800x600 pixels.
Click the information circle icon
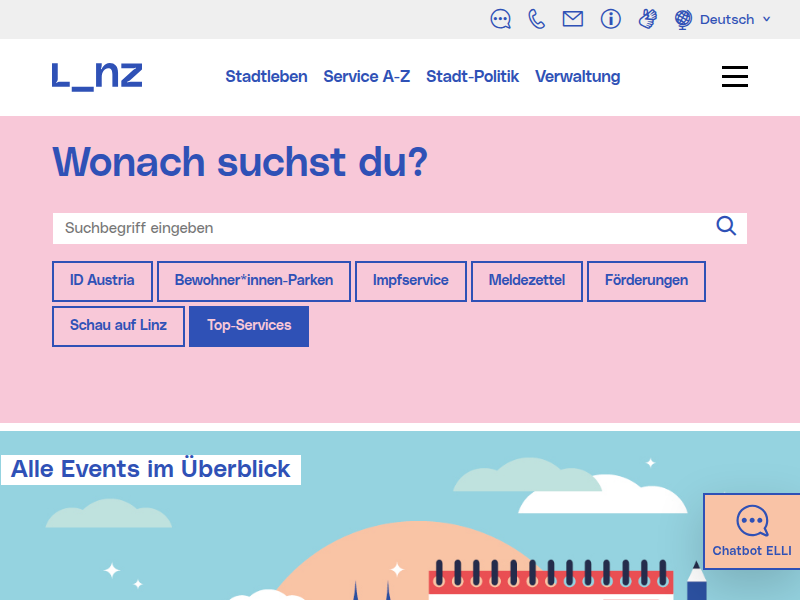[611, 19]
